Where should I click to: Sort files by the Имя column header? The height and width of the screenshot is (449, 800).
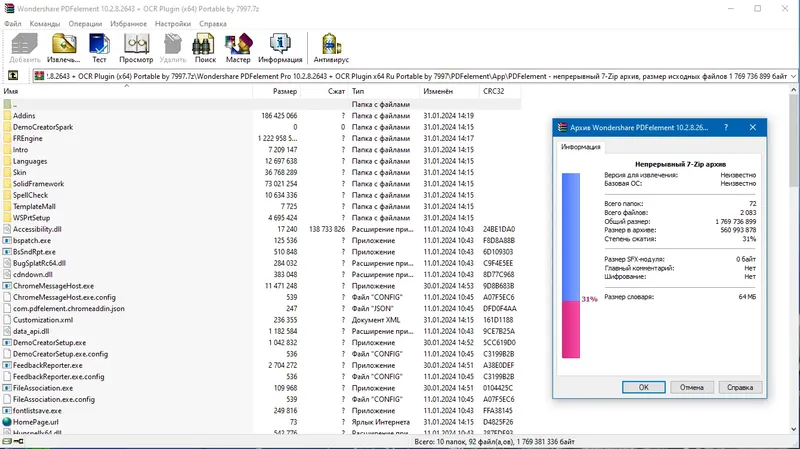tap(127, 91)
